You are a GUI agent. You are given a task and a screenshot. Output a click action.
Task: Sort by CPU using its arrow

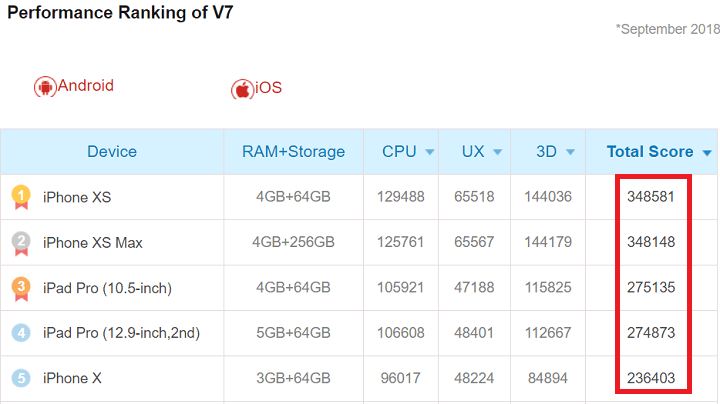pos(430,153)
